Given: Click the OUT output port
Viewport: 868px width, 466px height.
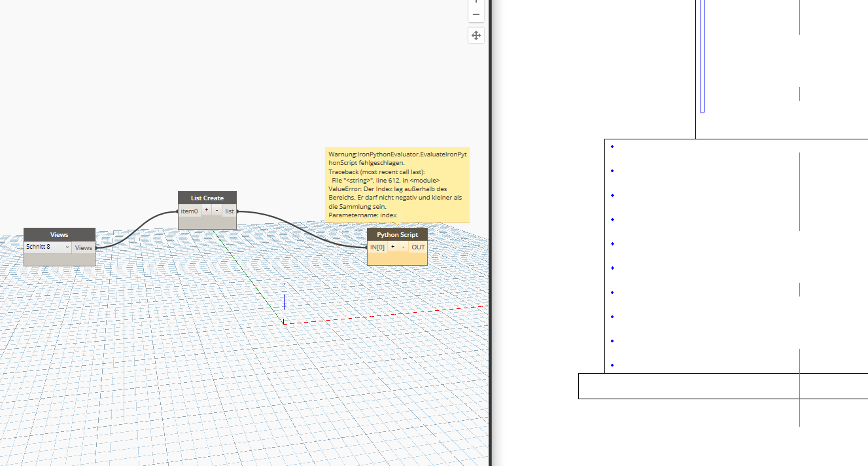Looking at the screenshot, I should (417, 246).
